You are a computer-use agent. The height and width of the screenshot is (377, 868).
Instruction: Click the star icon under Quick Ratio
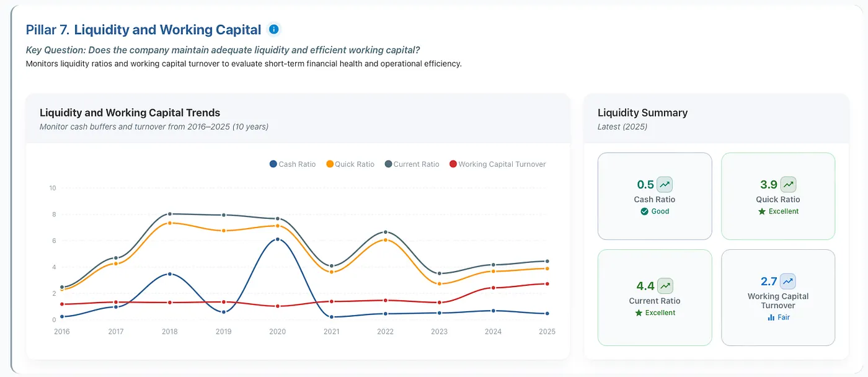coord(762,211)
